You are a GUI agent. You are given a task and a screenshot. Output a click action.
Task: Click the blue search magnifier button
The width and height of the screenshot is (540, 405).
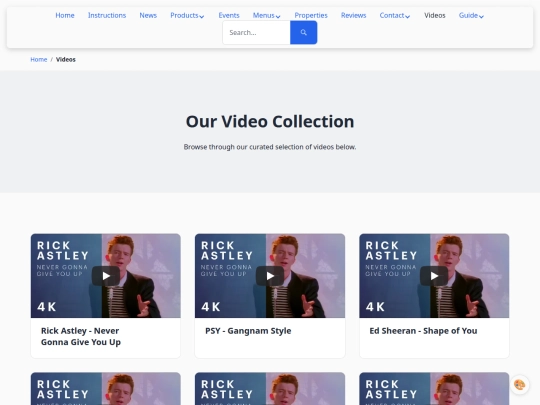[303, 32]
